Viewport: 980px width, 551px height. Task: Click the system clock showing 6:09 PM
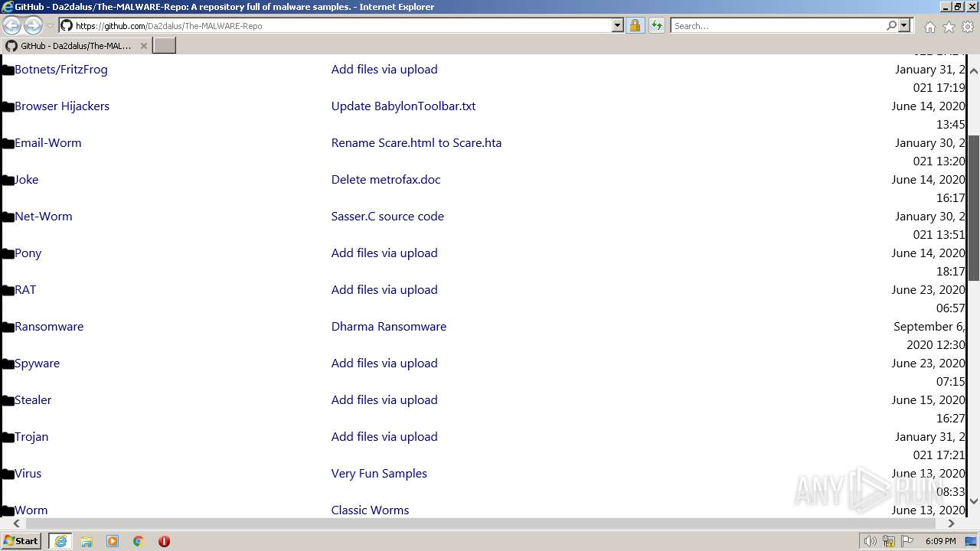coord(940,541)
